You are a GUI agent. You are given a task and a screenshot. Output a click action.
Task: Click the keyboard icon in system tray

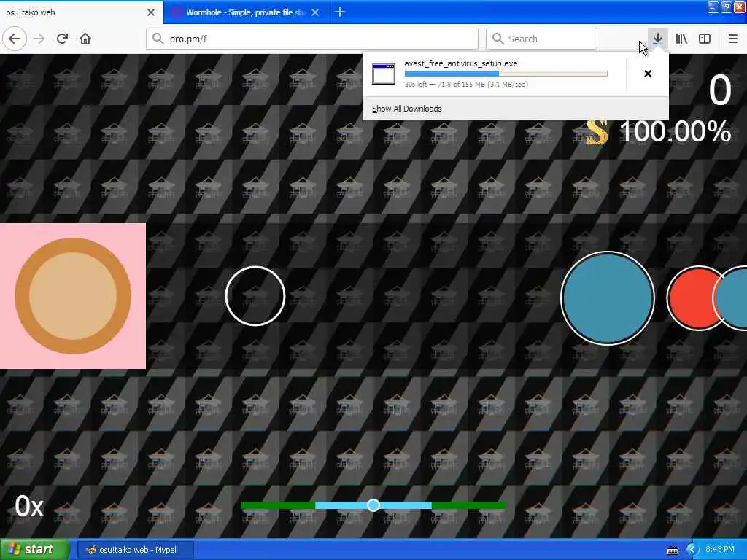pos(673,550)
